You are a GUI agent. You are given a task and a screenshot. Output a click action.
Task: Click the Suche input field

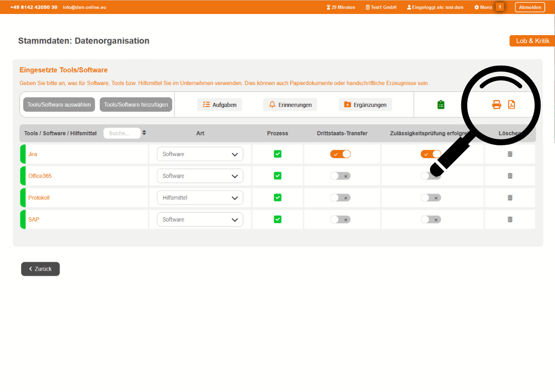[122, 133]
